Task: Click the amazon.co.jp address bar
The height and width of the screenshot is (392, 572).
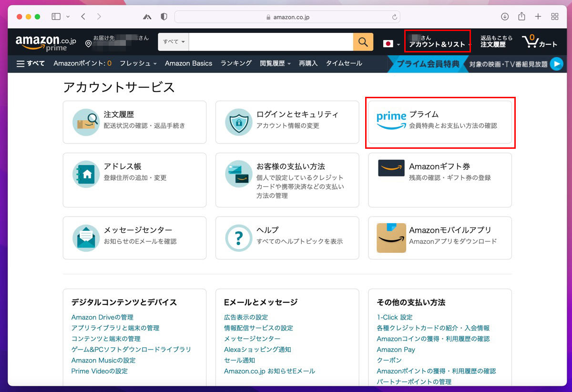Action: (288, 17)
